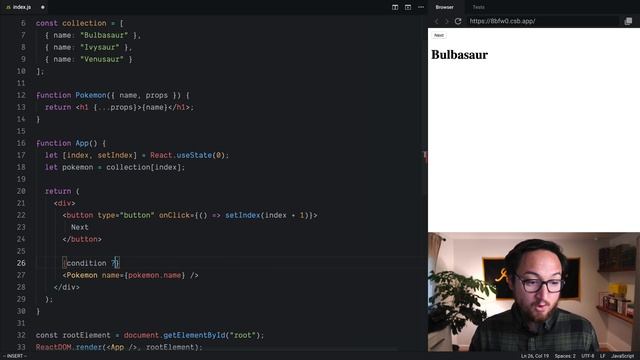Open the UTF-8 encoding selector
The height and width of the screenshot is (360, 640).
pyautogui.click(x=588, y=356)
